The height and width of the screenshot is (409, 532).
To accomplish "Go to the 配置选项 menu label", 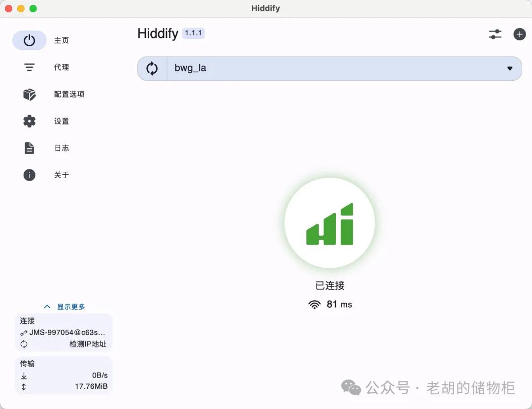I will (x=69, y=94).
